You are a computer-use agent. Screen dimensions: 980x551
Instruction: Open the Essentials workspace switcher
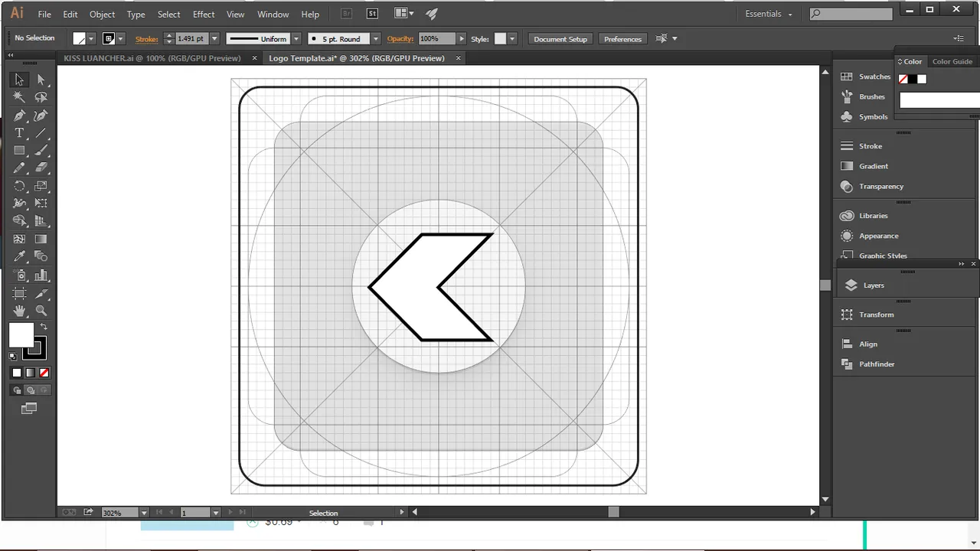tap(769, 14)
